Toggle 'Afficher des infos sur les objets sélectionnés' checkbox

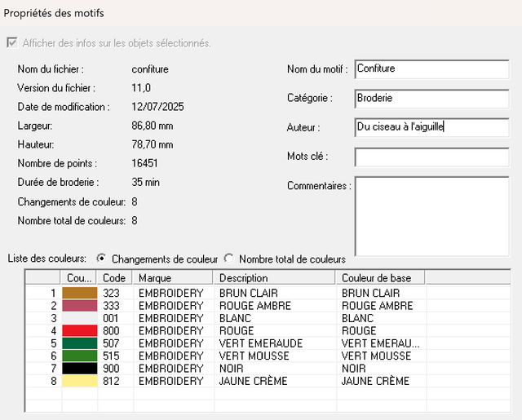[11, 42]
